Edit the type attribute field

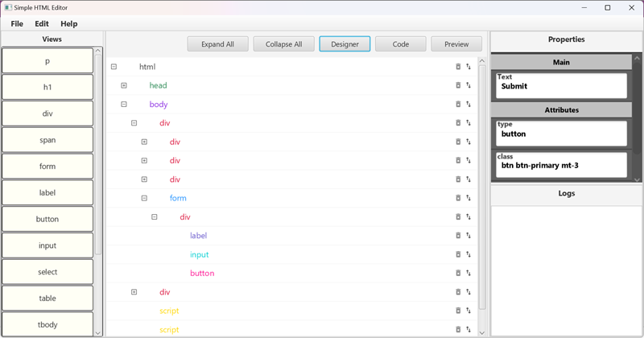click(x=561, y=134)
